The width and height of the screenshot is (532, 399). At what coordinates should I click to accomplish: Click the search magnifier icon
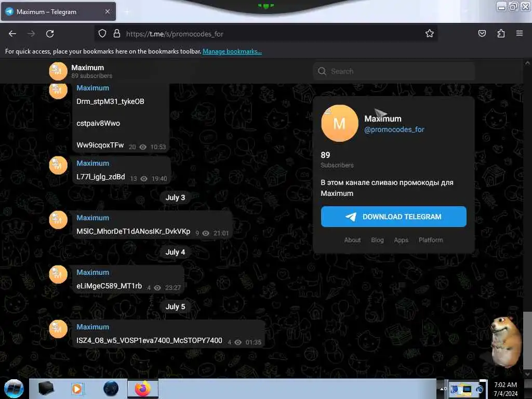[x=322, y=71]
